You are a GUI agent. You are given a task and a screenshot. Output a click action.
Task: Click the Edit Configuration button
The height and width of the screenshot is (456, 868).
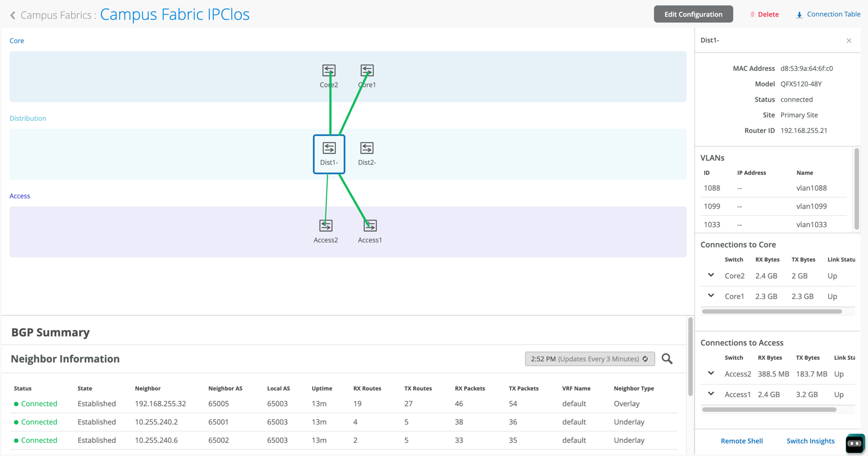[693, 14]
